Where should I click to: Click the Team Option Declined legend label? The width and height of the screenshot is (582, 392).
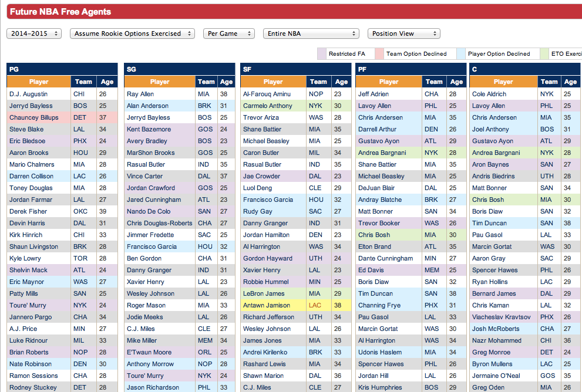[x=416, y=54]
